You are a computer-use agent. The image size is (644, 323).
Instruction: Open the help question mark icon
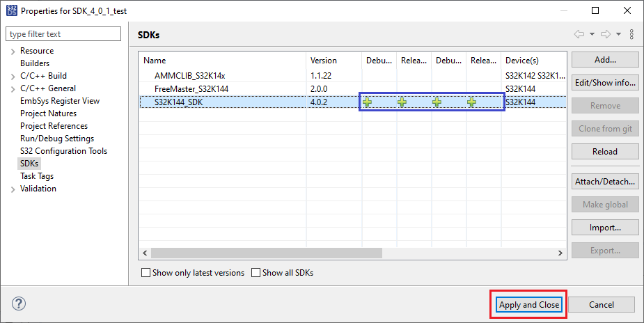click(19, 304)
